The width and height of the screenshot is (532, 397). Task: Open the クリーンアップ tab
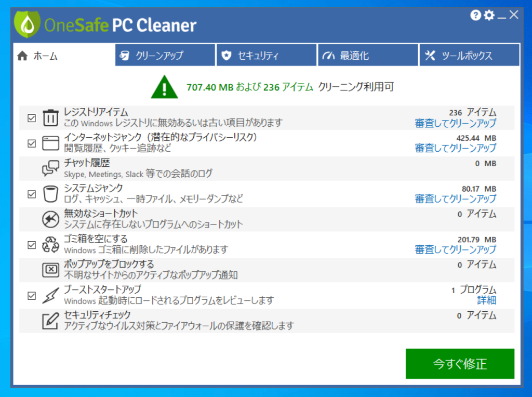(165, 55)
